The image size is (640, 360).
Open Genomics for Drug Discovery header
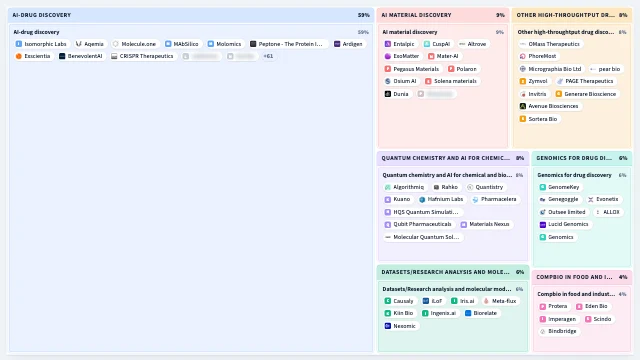point(582,158)
